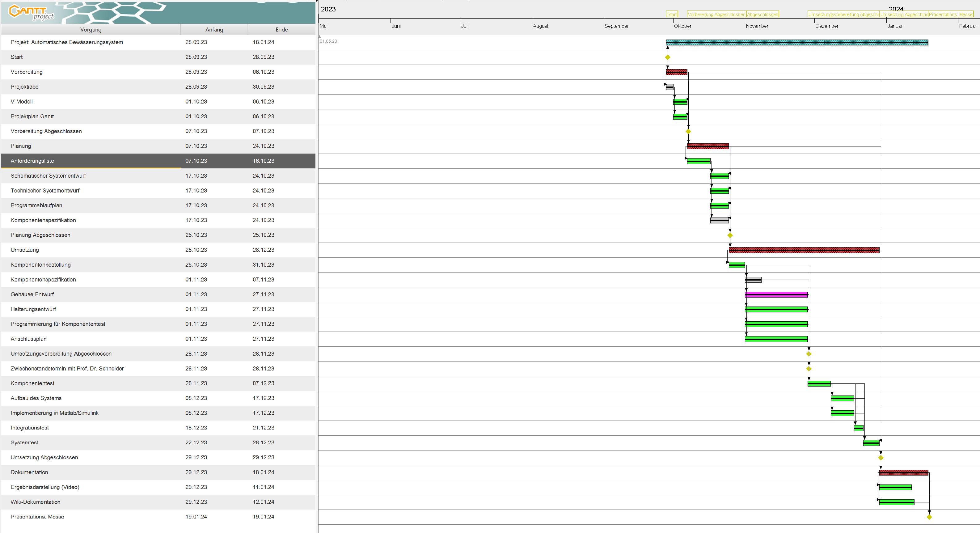The width and height of the screenshot is (980, 533).
Task: Click the Vorbereitung Abgeschlossen milestone diamond
Action: 688,132
